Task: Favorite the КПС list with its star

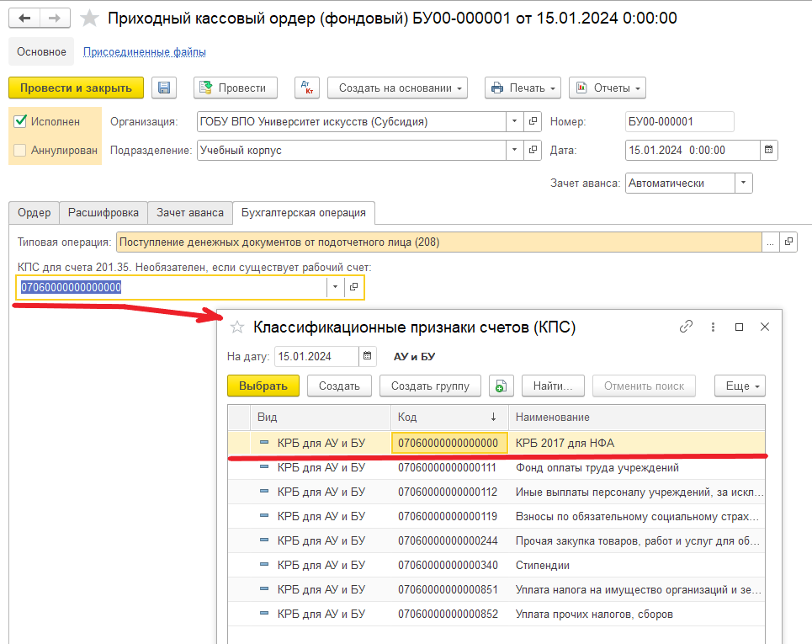Action: (x=237, y=327)
